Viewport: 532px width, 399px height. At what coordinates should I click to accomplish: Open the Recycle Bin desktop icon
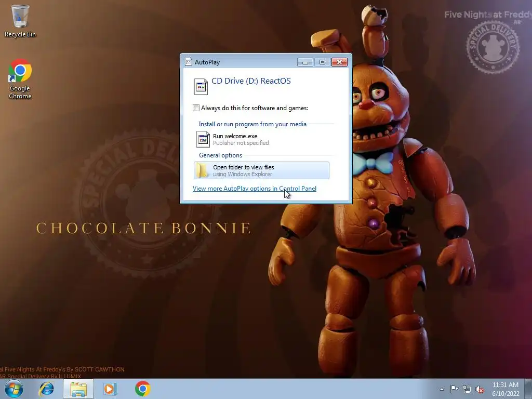[20, 21]
